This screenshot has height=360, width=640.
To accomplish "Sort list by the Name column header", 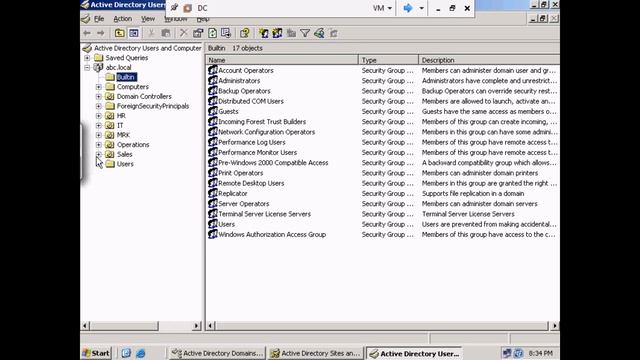I will click(x=282, y=60).
